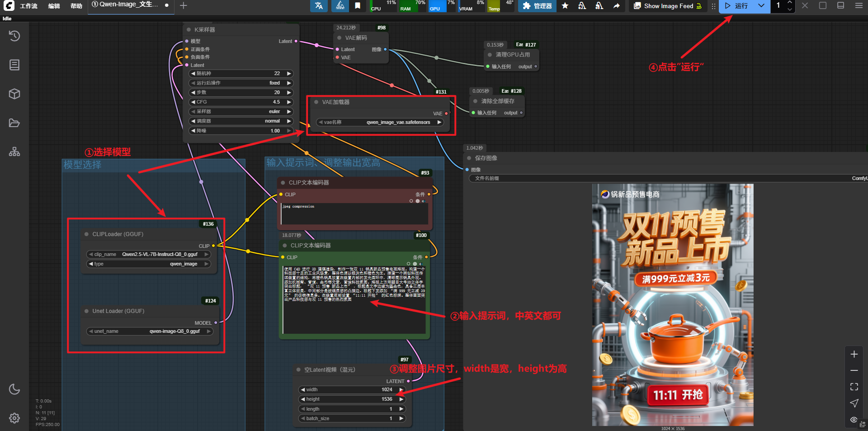Open the queue history panel in sidebar

(x=14, y=36)
